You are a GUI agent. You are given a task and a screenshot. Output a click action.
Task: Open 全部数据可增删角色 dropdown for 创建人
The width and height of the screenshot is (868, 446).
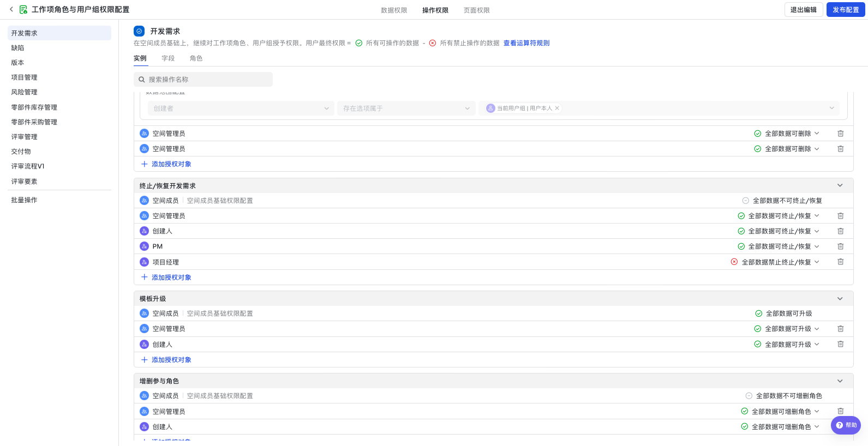780,426
